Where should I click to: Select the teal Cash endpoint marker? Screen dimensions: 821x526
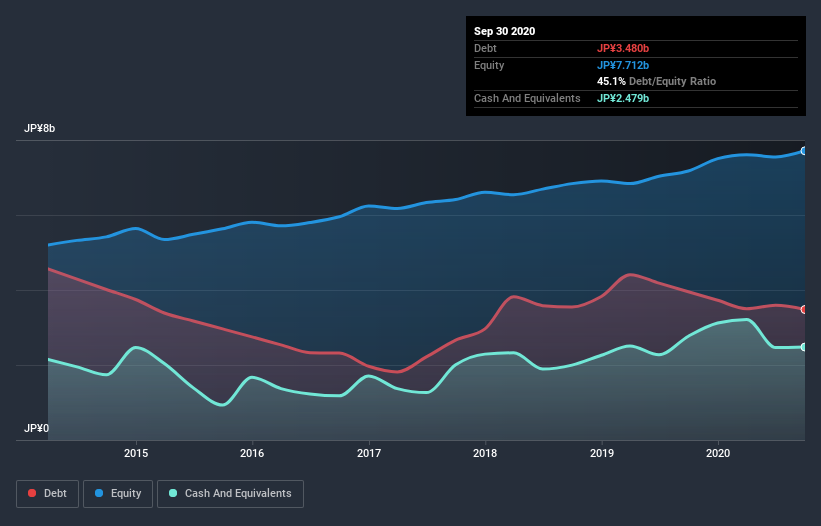coord(804,347)
